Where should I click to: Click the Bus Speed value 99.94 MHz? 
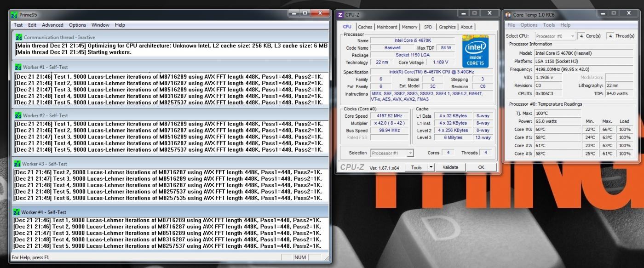pos(390,130)
